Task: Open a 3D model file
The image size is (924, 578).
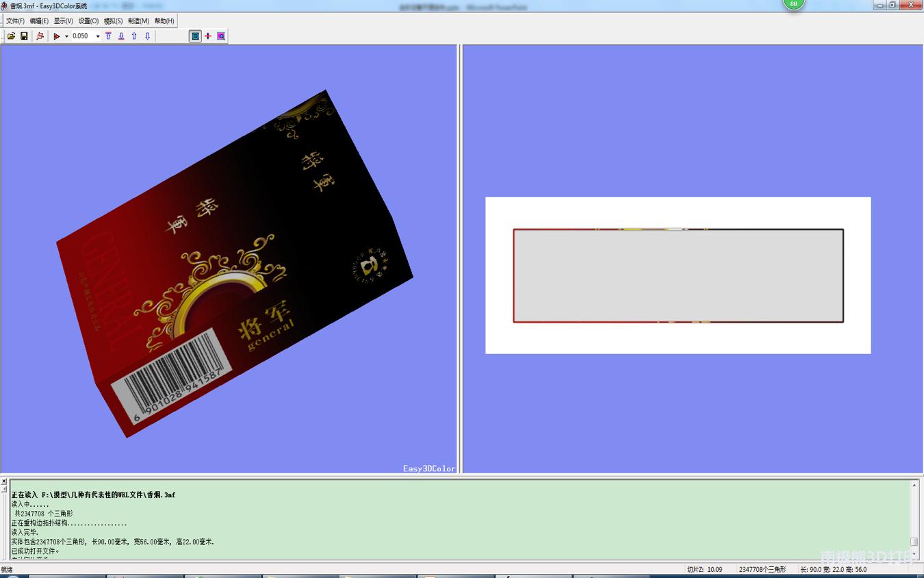Action: point(12,36)
